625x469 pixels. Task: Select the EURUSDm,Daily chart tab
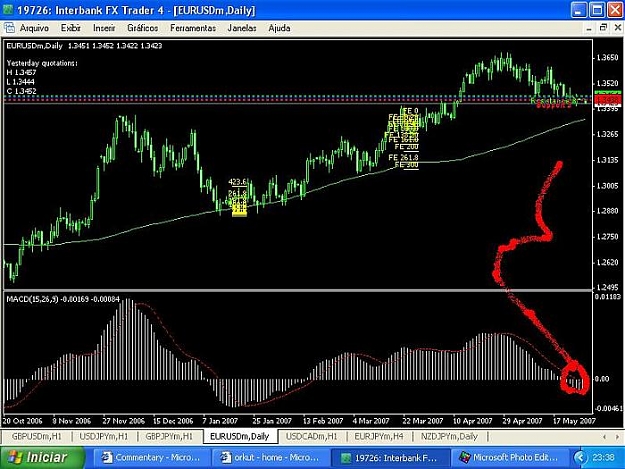[240, 436]
